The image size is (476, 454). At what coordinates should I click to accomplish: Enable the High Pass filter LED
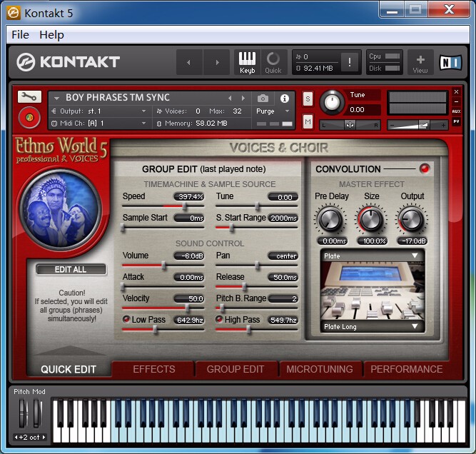pos(219,319)
